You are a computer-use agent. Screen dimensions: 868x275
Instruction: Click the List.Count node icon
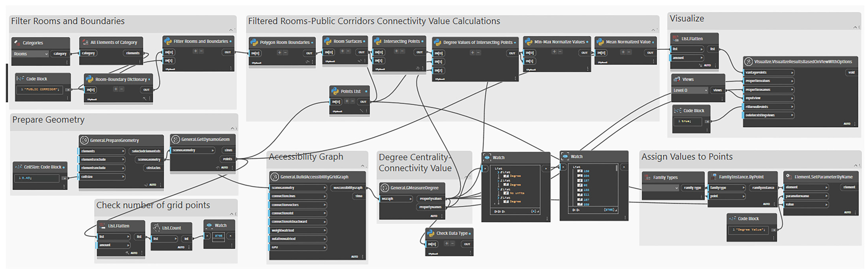156,227
